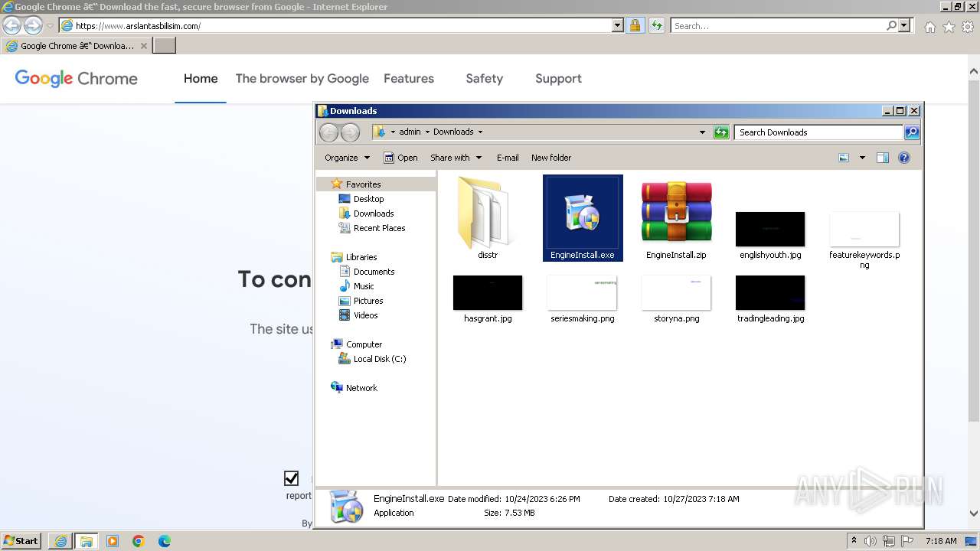Select Libraries in navigation pane

(361, 257)
